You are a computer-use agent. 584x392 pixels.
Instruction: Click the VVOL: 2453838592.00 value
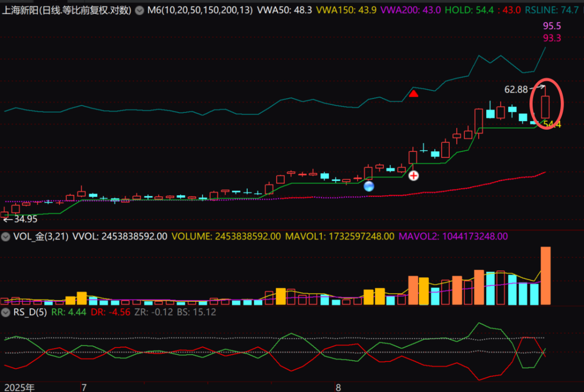(120, 236)
